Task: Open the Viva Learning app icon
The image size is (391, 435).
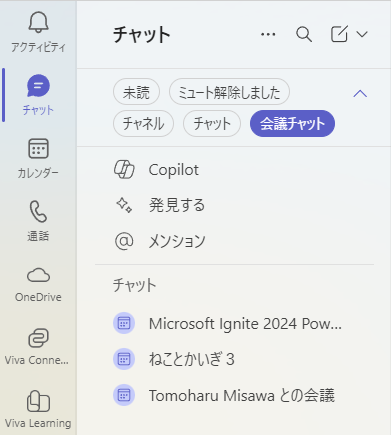Action: click(38, 401)
